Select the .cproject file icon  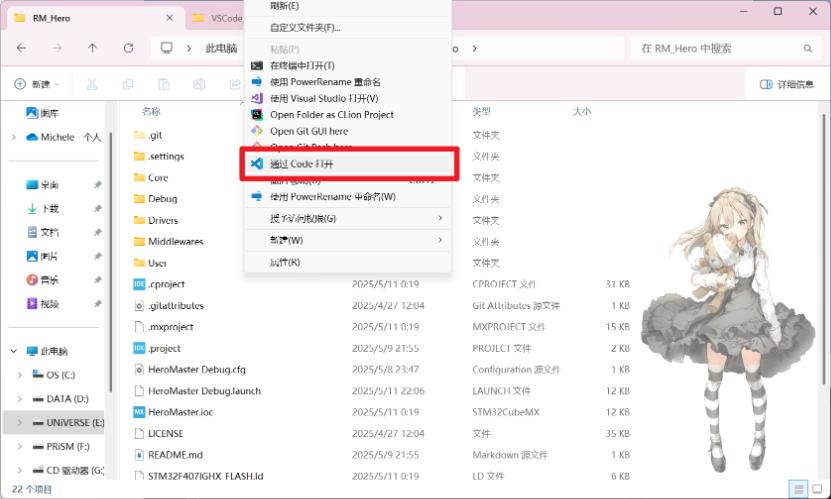click(x=139, y=284)
